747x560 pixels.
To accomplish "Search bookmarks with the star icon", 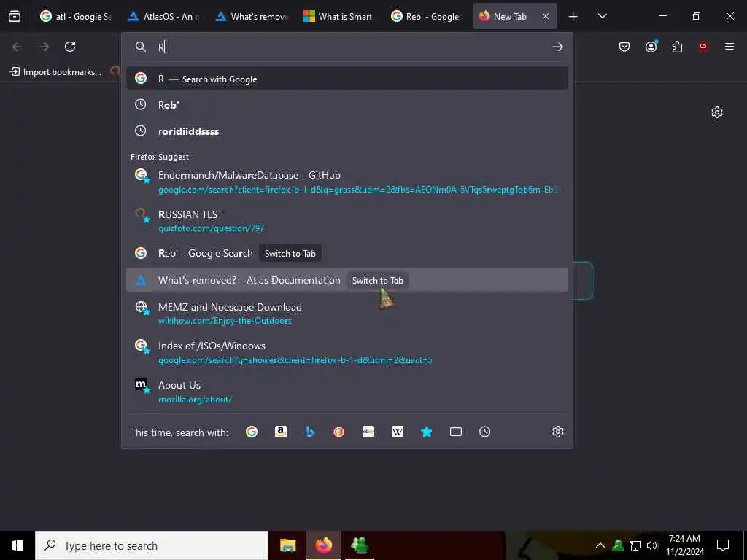I will pos(426,432).
